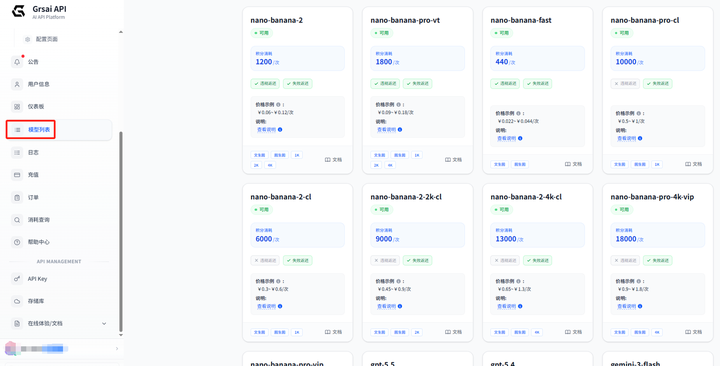Select the 模型列表 menu item
Viewport: 720px width, 366px height.
coord(59,130)
